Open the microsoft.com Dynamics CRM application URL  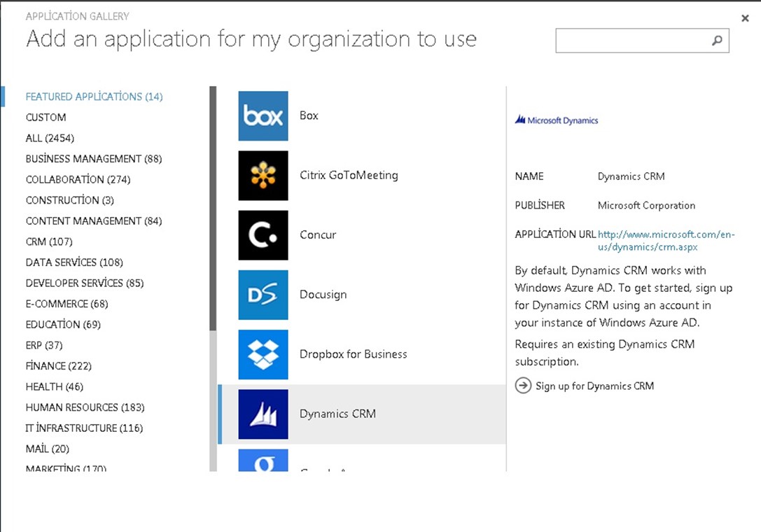[x=666, y=241]
